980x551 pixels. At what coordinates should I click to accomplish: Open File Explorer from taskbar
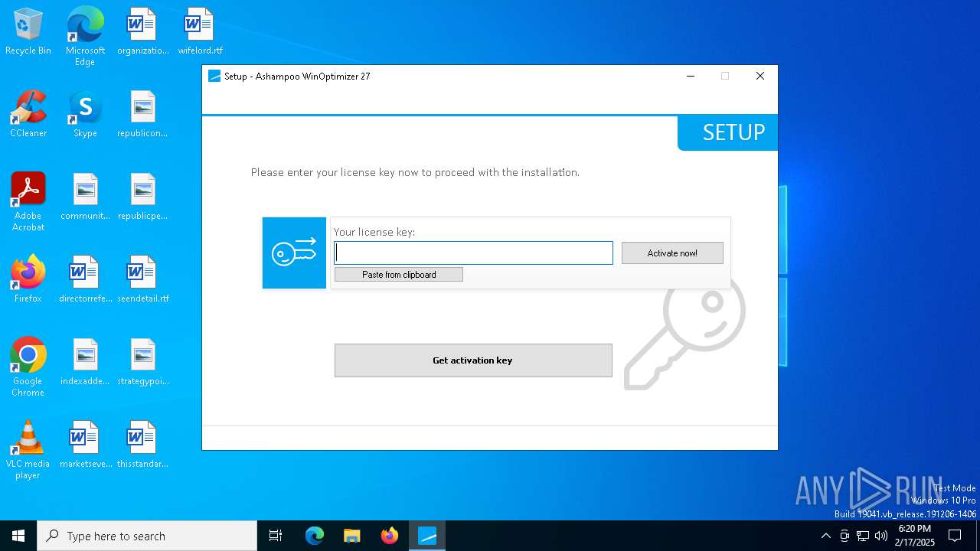point(352,536)
